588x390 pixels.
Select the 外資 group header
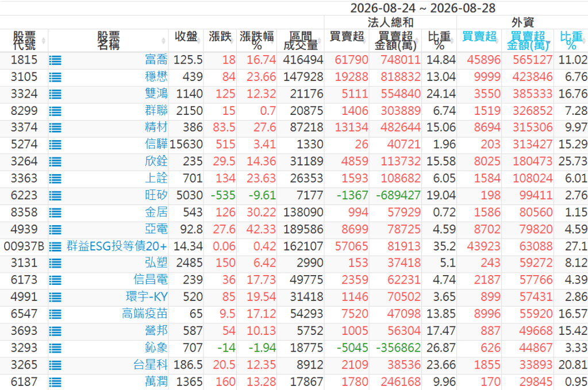pos(522,22)
